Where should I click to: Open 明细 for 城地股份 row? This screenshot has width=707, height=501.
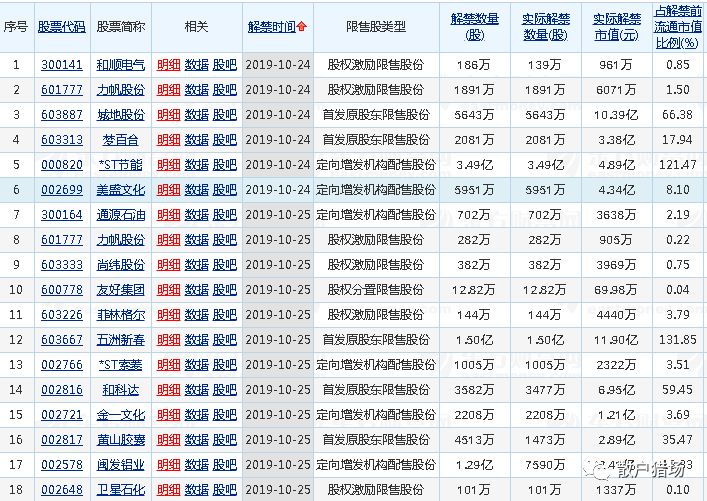(x=169, y=115)
